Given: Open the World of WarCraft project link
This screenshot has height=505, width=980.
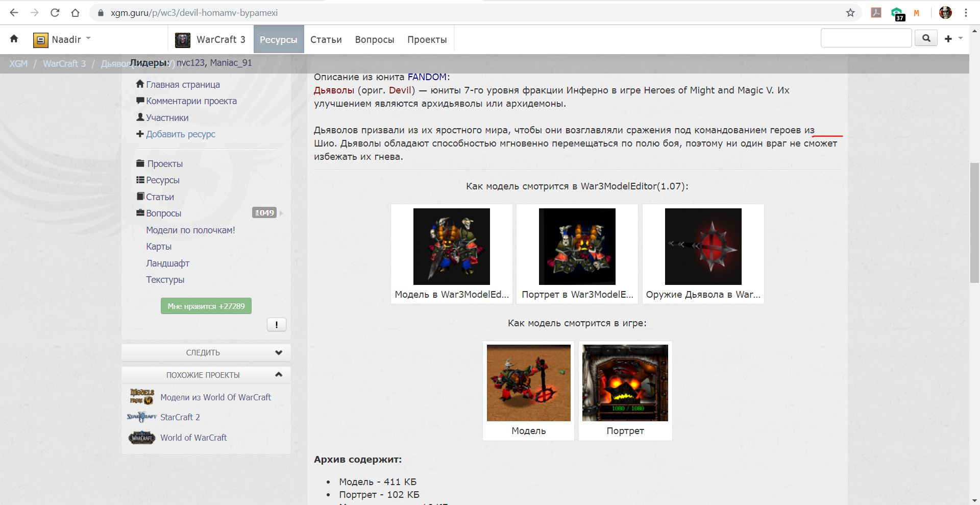Looking at the screenshot, I should pyautogui.click(x=193, y=438).
